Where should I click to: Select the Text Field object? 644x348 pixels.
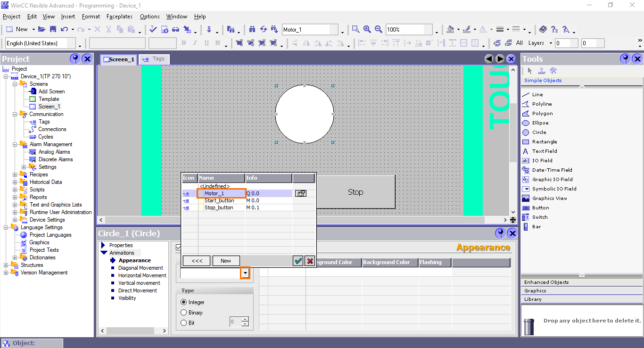click(x=545, y=151)
